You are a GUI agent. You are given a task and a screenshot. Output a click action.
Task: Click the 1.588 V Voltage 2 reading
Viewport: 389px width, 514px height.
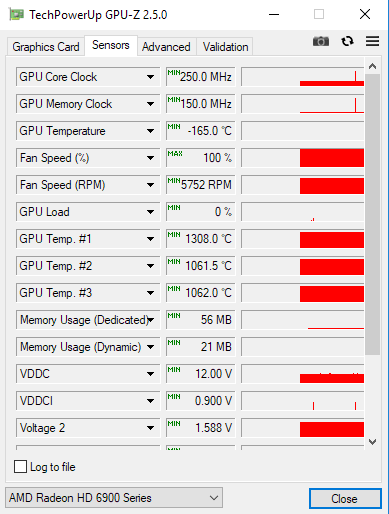tap(201, 428)
